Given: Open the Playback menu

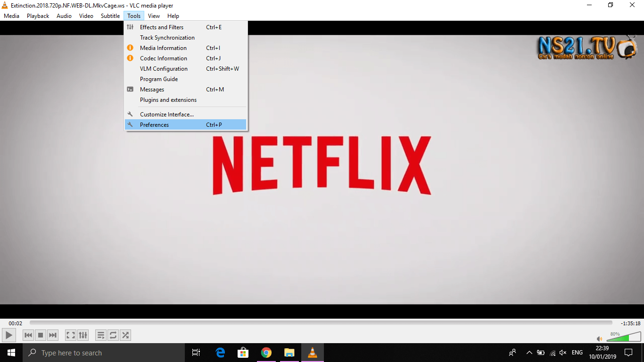Looking at the screenshot, I should [38, 16].
